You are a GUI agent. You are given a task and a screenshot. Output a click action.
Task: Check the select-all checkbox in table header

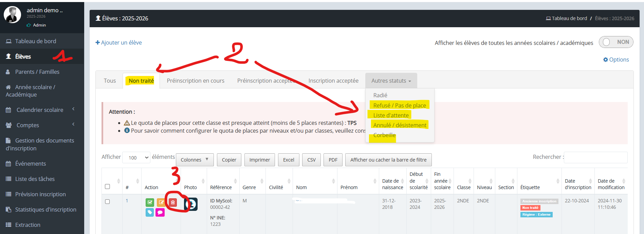(108, 186)
